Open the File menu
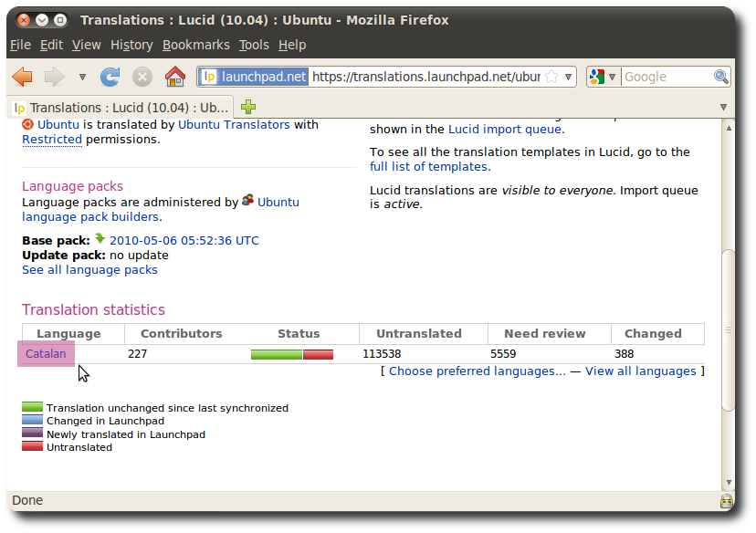This screenshot has width=756, height=533. click(20, 45)
